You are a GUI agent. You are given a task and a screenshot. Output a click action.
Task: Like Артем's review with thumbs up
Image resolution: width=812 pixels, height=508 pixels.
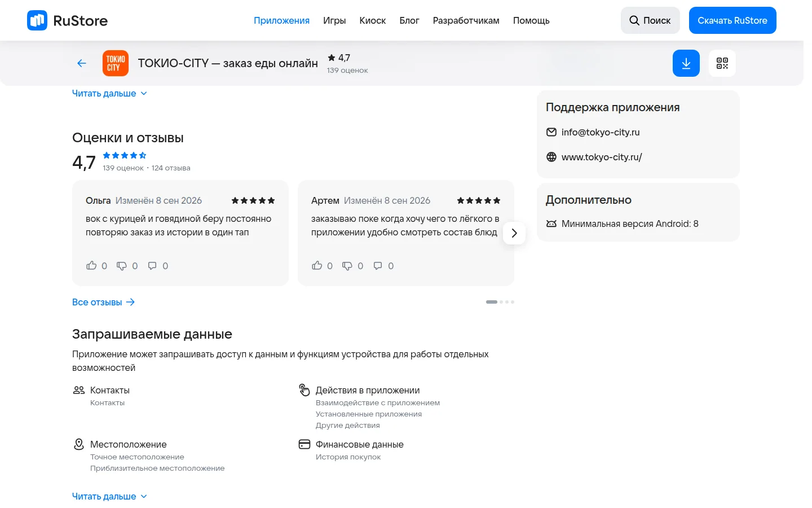pyautogui.click(x=317, y=265)
